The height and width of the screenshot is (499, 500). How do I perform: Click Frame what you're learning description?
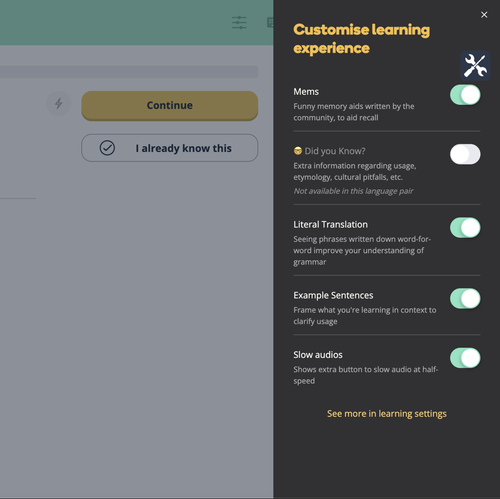(x=365, y=316)
